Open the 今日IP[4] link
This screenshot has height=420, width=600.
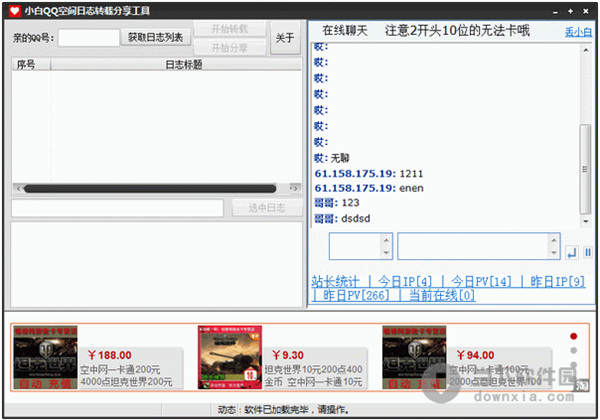[405, 282]
